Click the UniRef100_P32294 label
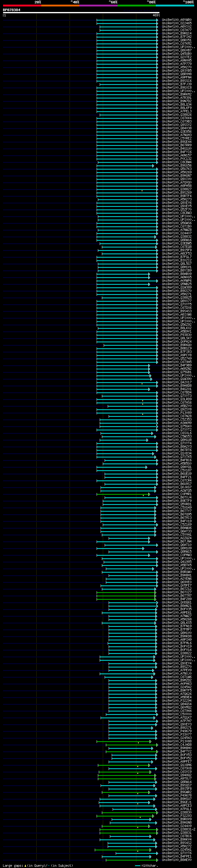 click(x=177, y=700)
